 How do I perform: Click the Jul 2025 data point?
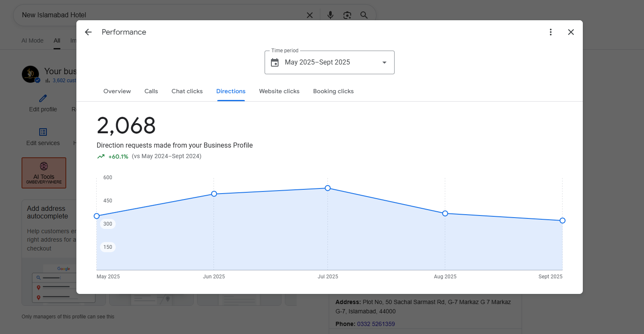tap(327, 188)
